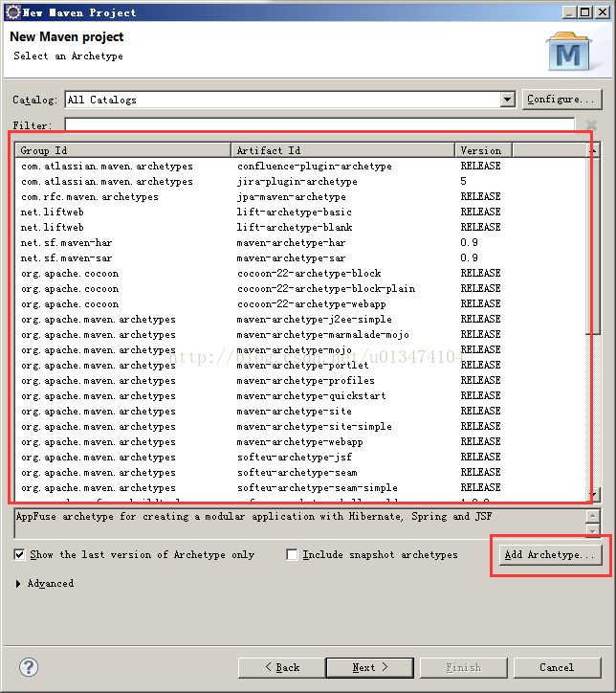This screenshot has height=693, width=616.
Task: Expand the Advanced section
Action: click(x=18, y=584)
